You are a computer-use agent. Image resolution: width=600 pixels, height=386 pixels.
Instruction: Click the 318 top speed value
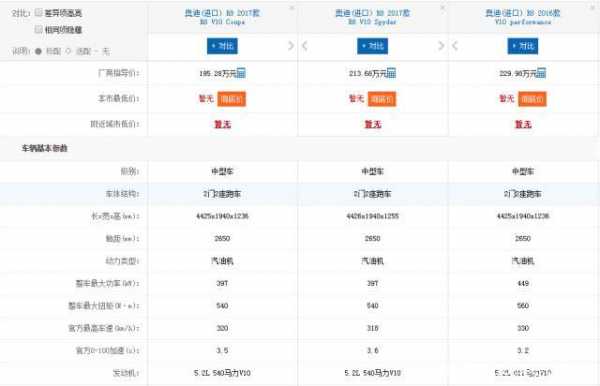tap(372, 328)
